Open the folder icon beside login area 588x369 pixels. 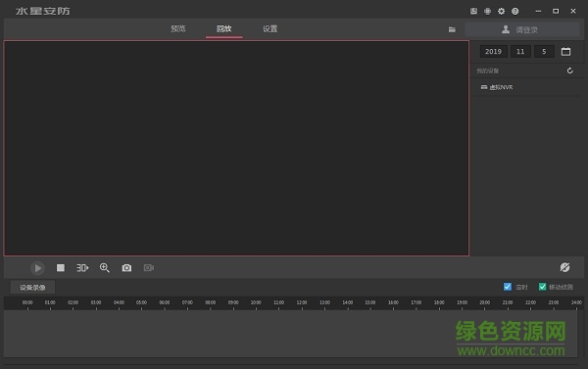tap(452, 29)
